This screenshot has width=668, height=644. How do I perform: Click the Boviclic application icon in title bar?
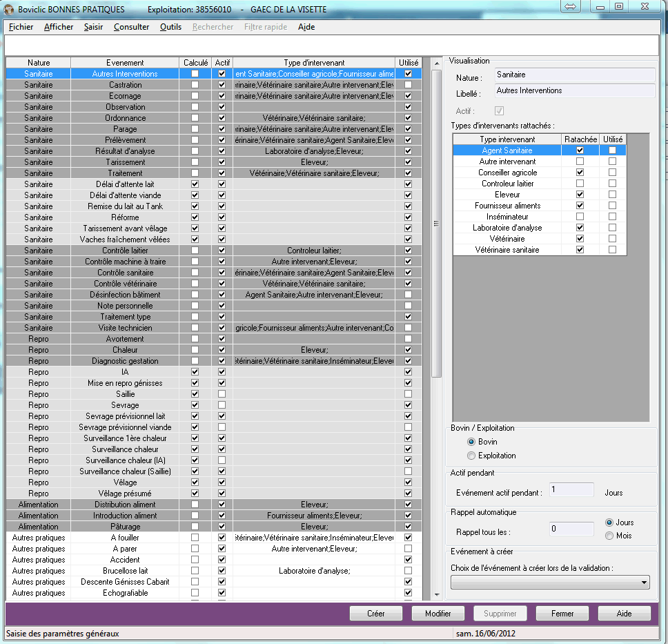(x=8, y=9)
